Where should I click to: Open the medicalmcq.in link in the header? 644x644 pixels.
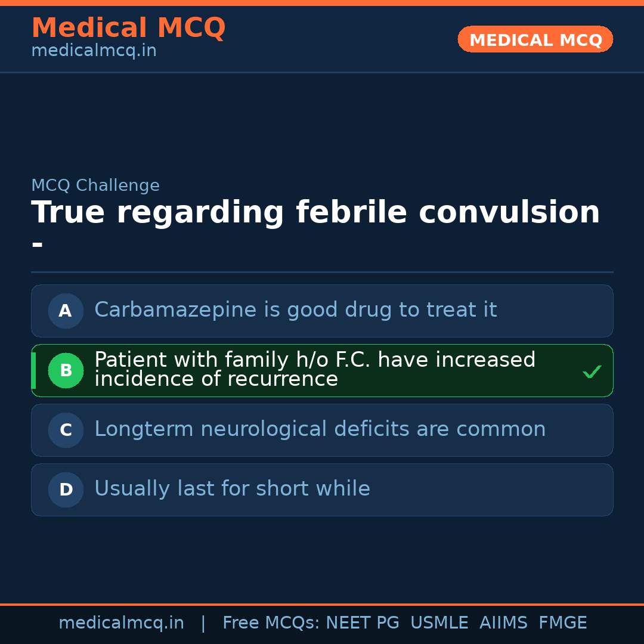tap(94, 51)
